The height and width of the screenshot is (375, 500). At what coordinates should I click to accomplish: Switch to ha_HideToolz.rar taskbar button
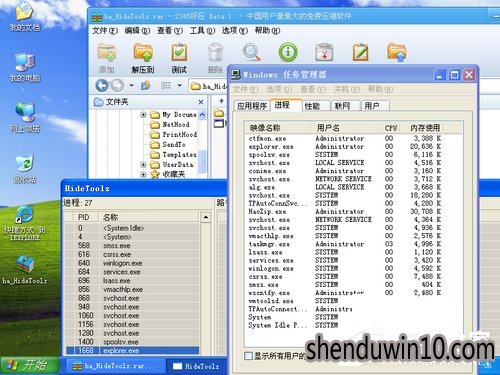pyautogui.click(x=115, y=366)
